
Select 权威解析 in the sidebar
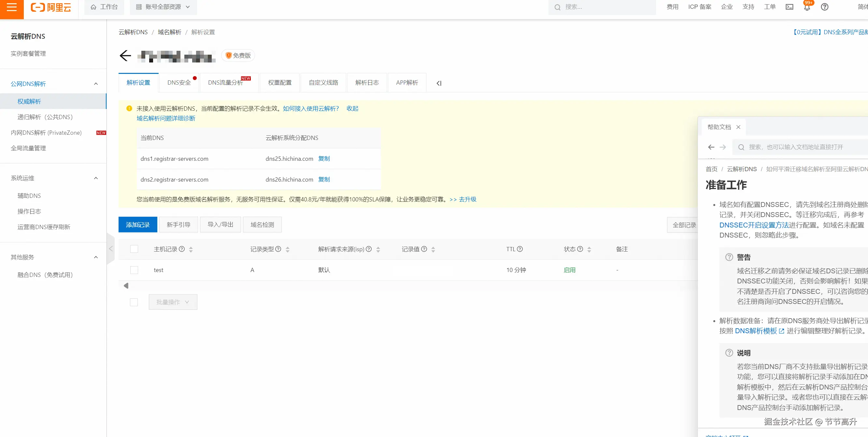[x=53, y=101]
